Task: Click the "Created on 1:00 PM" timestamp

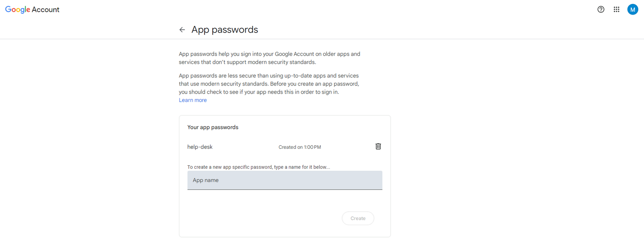Action: click(300, 147)
